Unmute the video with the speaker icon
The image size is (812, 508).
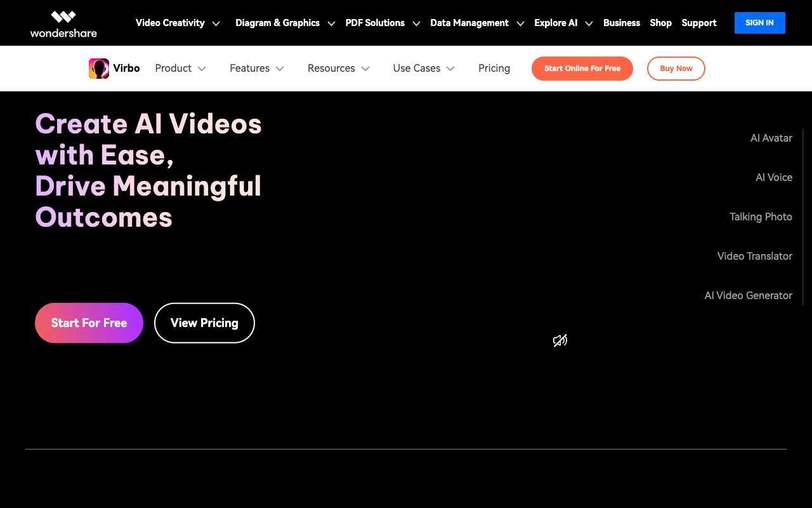coord(560,341)
